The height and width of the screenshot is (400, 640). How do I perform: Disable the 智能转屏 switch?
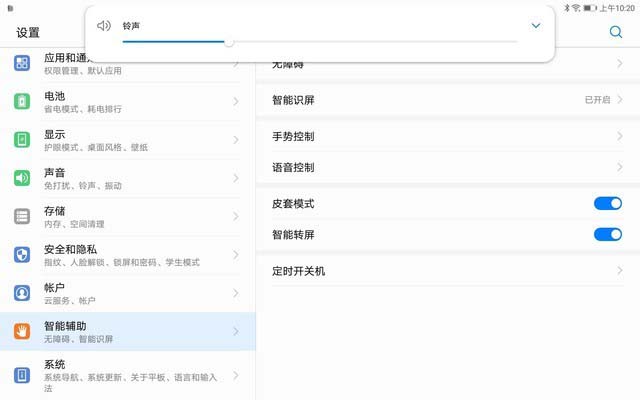607,234
